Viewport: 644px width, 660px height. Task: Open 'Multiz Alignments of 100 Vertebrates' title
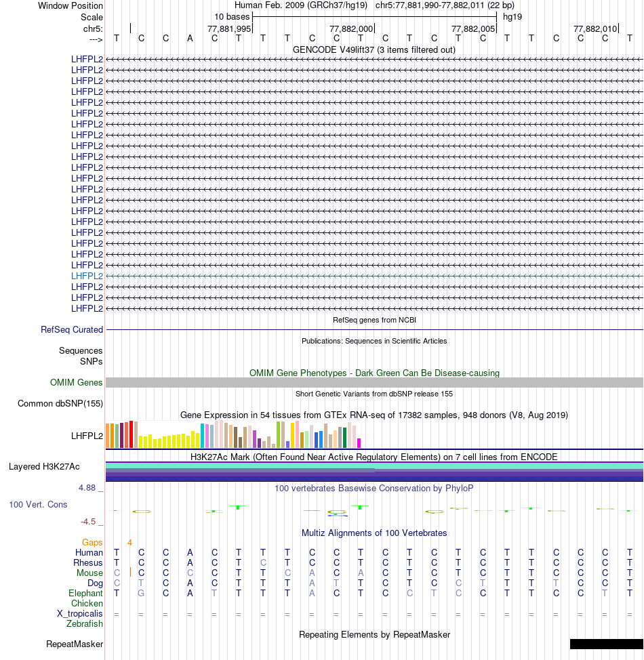(374, 533)
